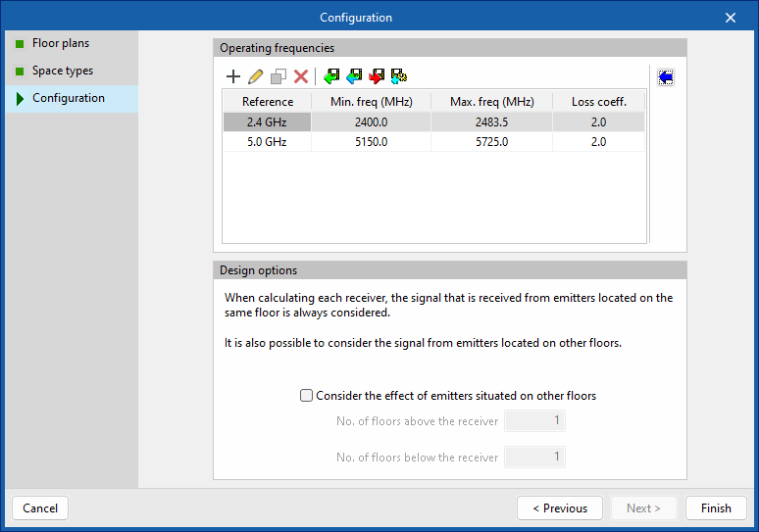Screen dimensions: 759x532
Task: Click the 2400.0 min frequency cell
Action: (372, 122)
